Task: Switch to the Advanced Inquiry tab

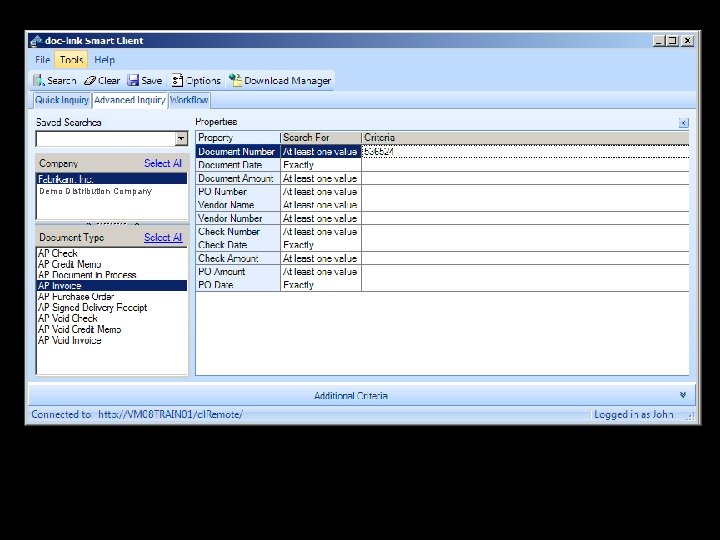Action: (130, 100)
